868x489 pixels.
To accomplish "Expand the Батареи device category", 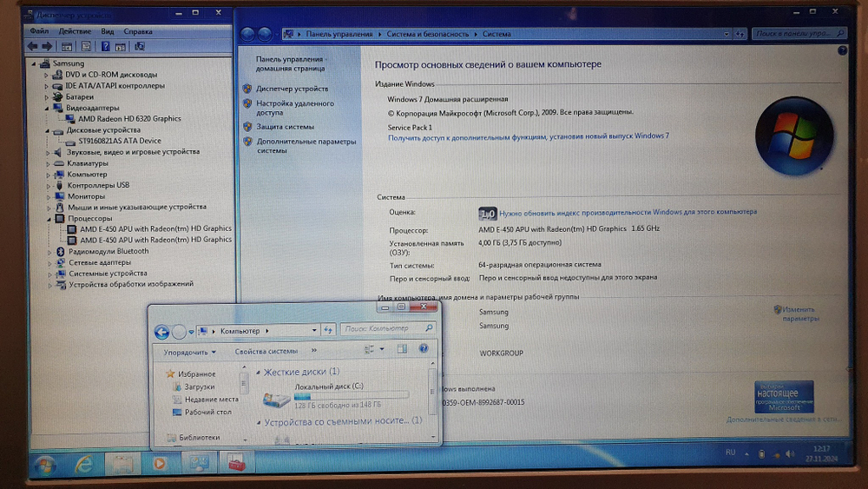I will tap(48, 97).
